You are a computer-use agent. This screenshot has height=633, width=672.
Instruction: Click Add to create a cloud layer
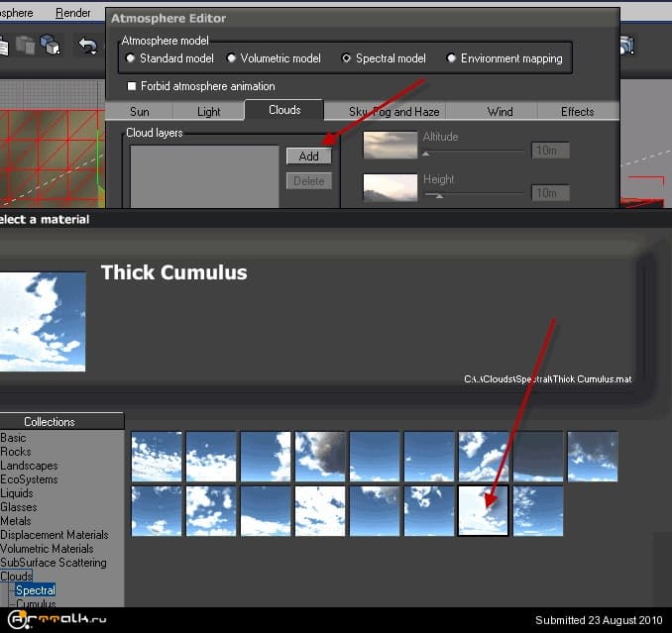(308, 157)
